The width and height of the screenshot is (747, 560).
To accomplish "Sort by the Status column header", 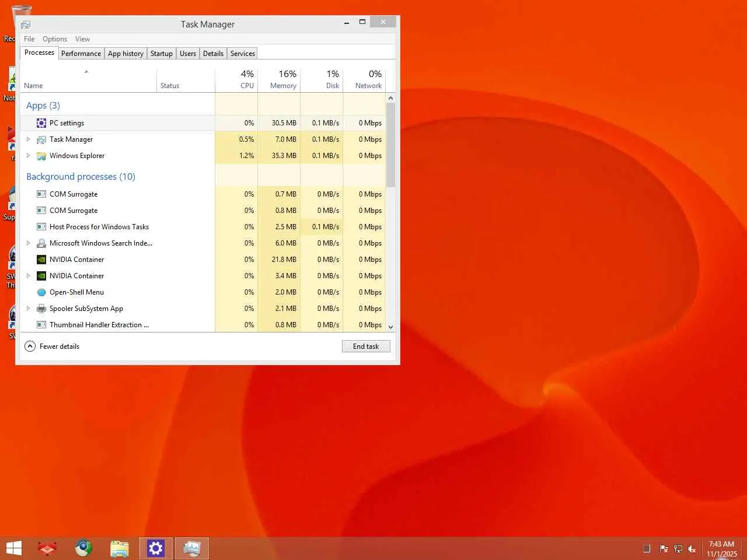I will point(186,80).
